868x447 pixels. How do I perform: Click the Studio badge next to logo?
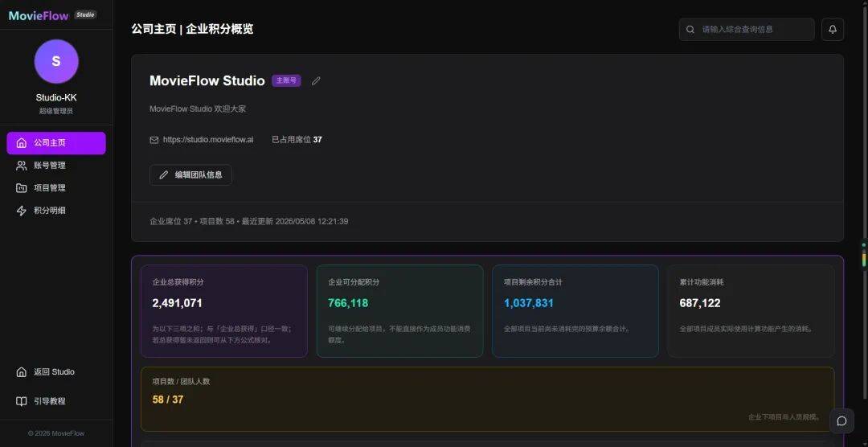(85, 15)
